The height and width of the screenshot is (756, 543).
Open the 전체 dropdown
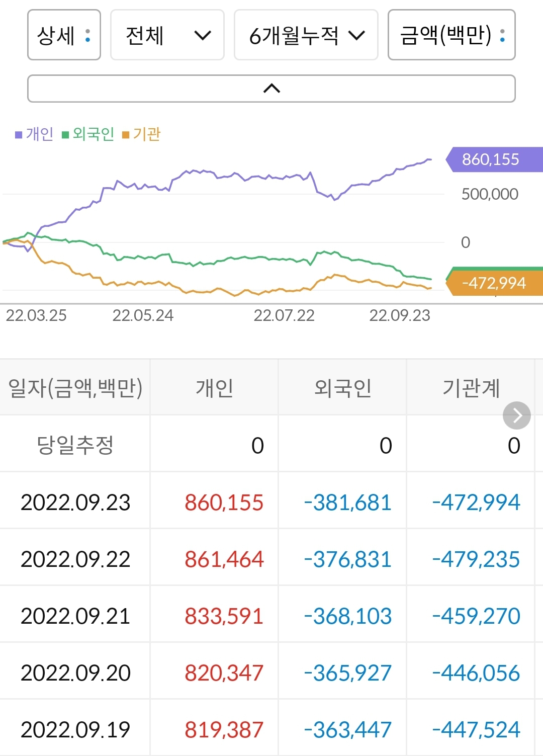click(166, 35)
